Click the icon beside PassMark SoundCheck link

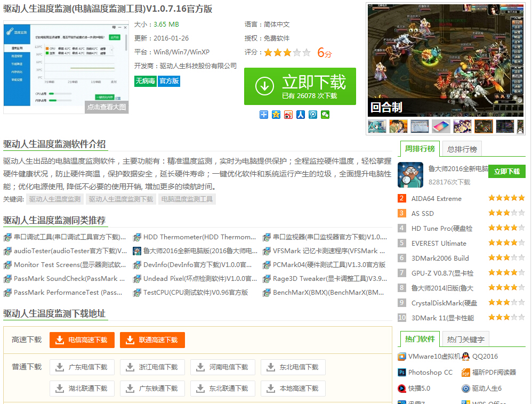(x=7, y=279)
